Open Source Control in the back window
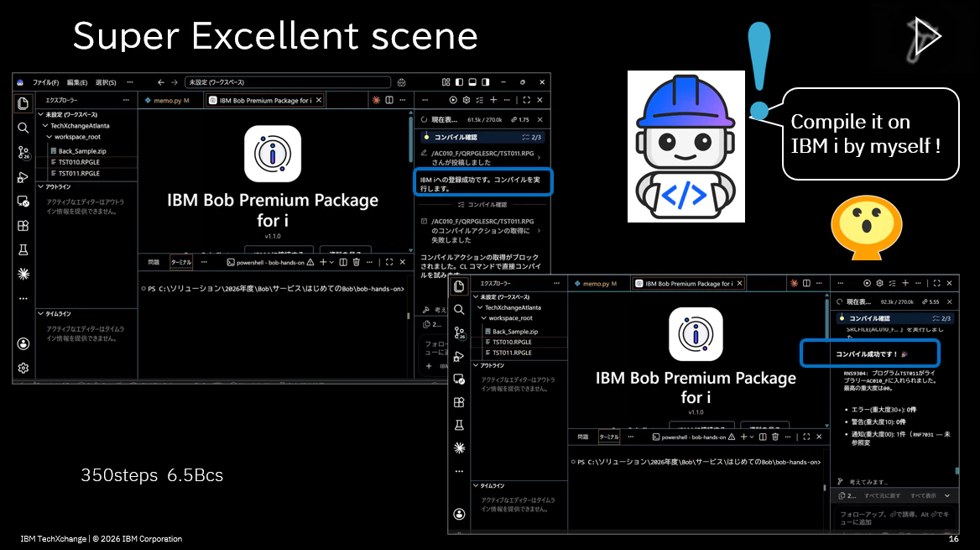980x550 pixels. pyautogui.click(x=23, y=153)
